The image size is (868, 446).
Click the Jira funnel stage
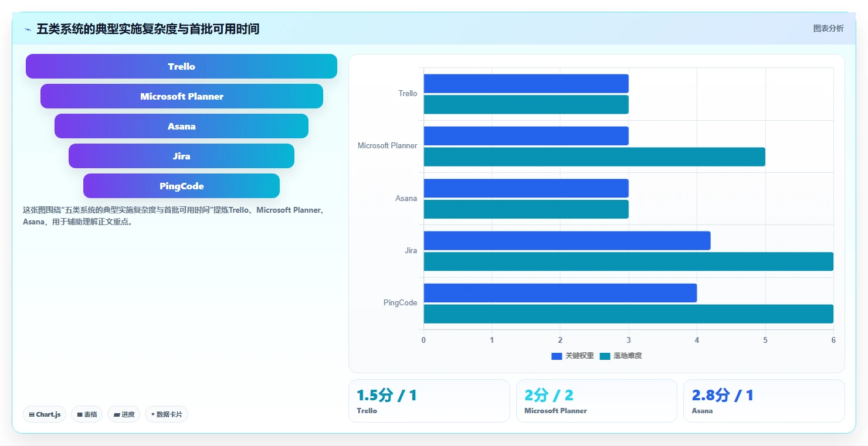[181, 156]
